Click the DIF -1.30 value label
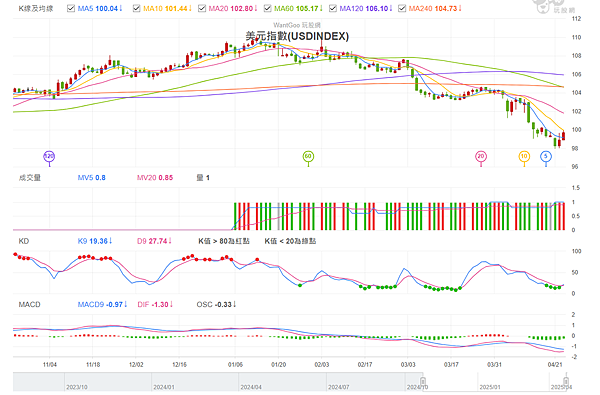The height and width of the screenshot is (395, 600). (155, 305)
